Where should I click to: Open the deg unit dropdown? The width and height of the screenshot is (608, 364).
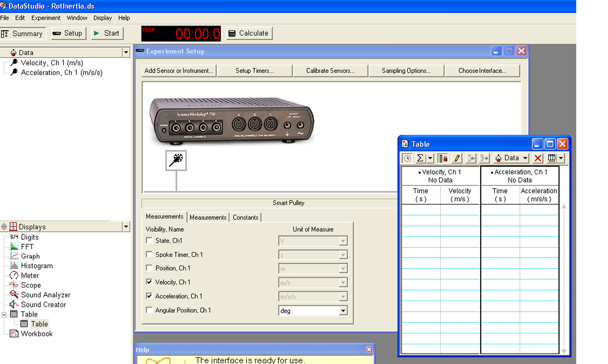tap(343, 311)
